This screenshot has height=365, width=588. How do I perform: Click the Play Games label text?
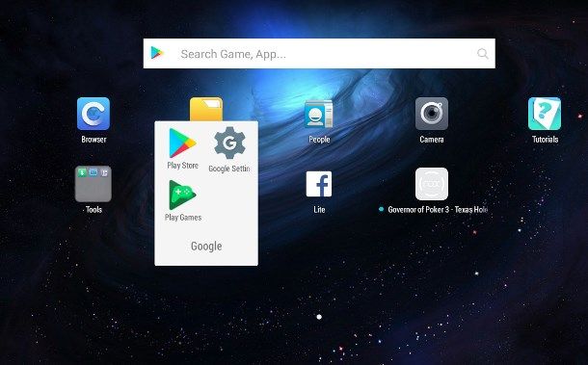(183, 218)
